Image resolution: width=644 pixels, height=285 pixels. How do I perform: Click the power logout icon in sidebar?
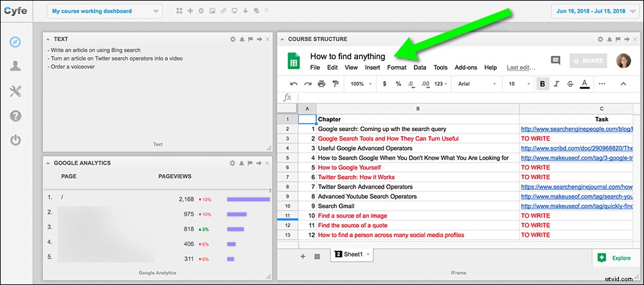15,141
